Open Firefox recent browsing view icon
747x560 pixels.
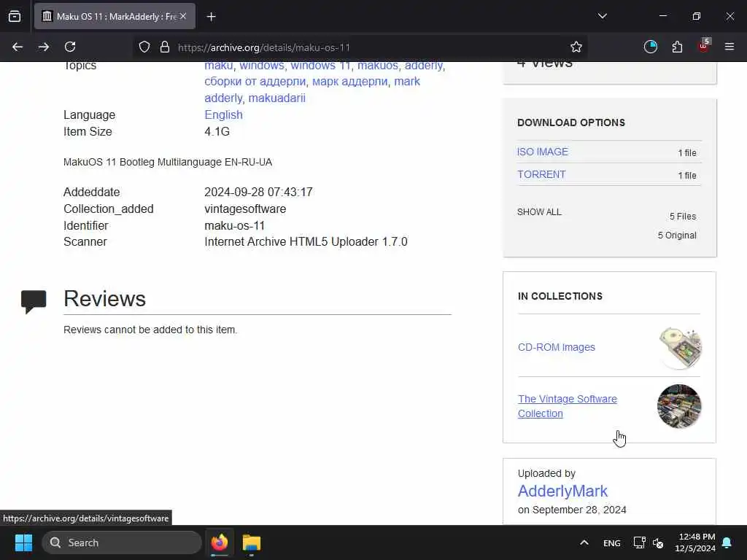pos(15,16)
